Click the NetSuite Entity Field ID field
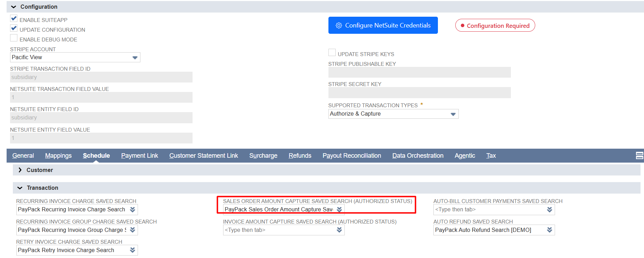This screenshot has width=644, height=258. [101, 118]
